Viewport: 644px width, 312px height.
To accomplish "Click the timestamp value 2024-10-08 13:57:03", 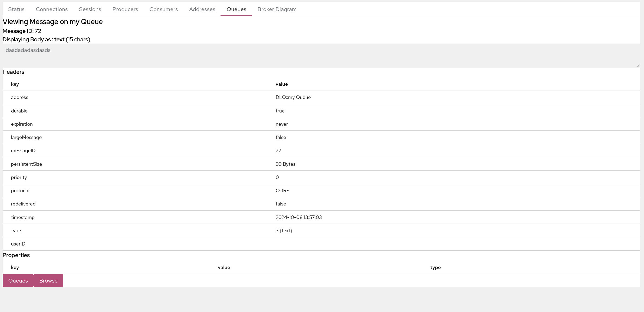I will (x=298, y=217).
